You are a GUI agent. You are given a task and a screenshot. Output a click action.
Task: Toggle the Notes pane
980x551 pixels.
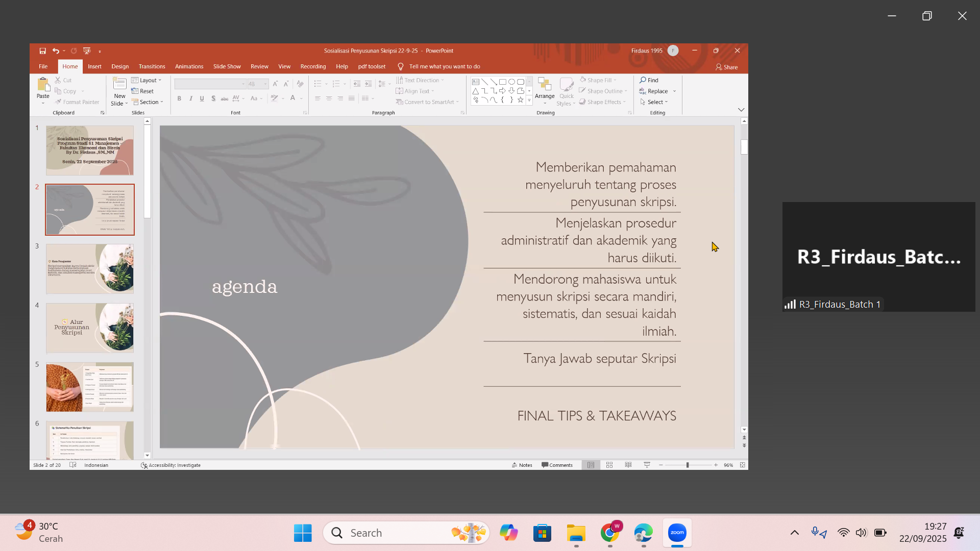pyautogui.click(x=522, y=465)
